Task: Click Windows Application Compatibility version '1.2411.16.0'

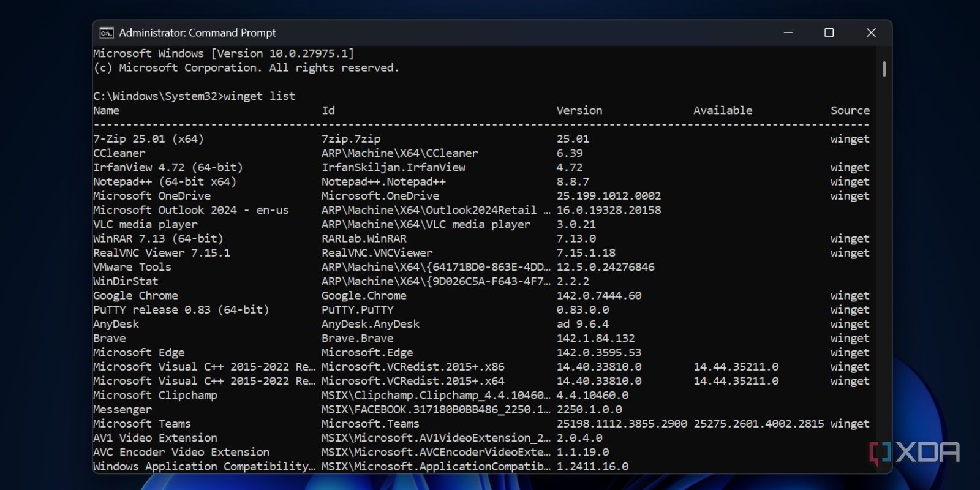Action: pos(592,466)
